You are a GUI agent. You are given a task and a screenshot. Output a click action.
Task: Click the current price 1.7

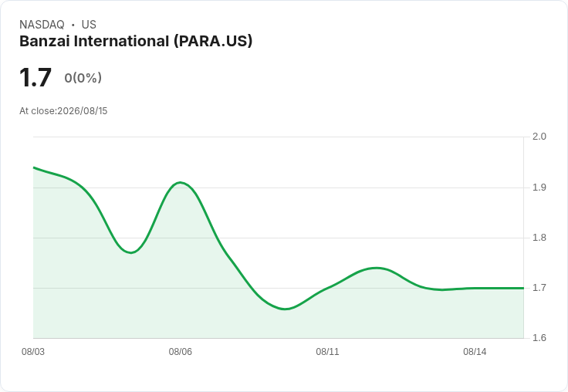(x=35, y=77)
